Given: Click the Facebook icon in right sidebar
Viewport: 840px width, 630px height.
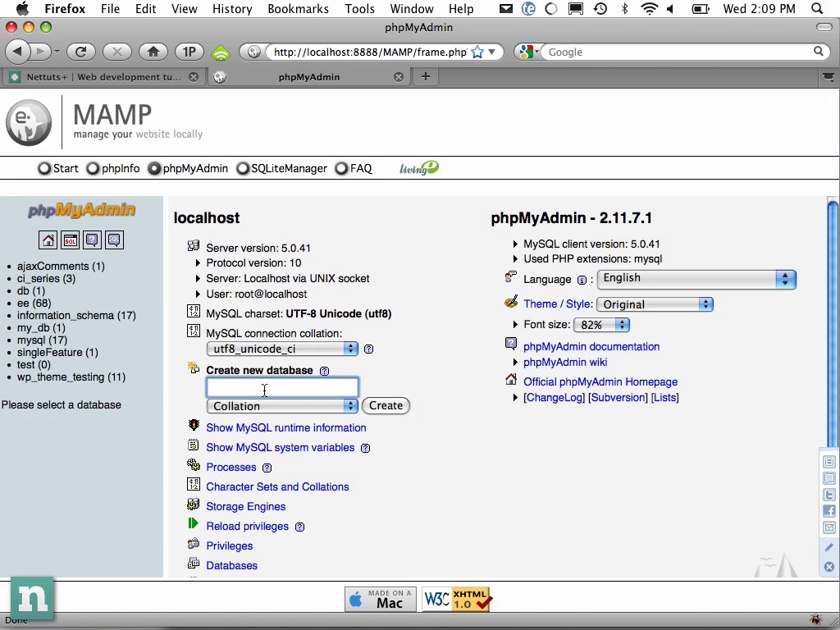Looking at the screenshot, I should click(829, 511).
